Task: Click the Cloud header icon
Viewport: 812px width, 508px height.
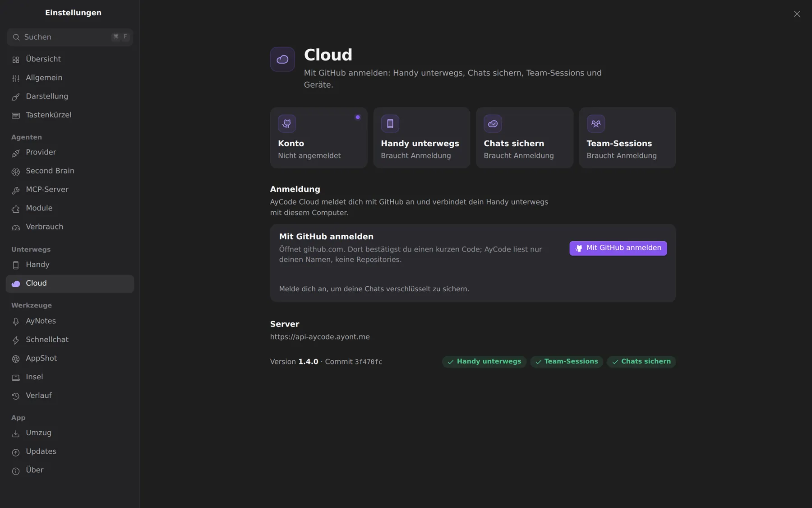Action: click(282, 59)
